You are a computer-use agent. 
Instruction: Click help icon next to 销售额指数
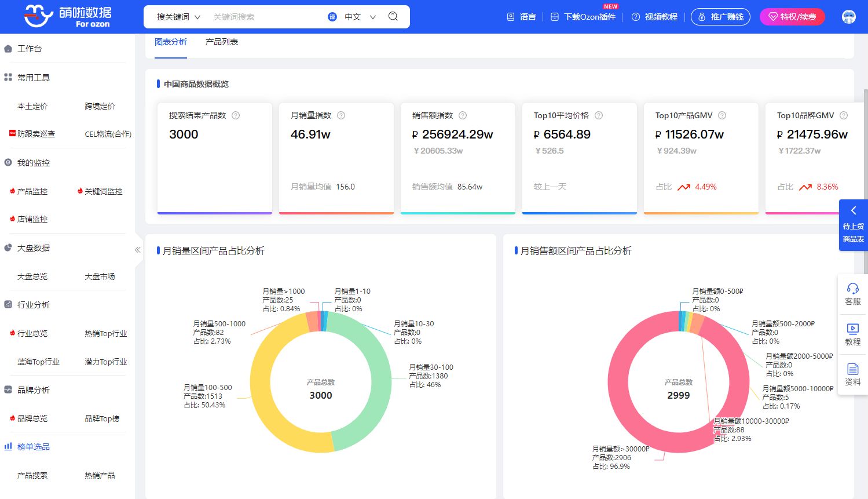[463, 115]
